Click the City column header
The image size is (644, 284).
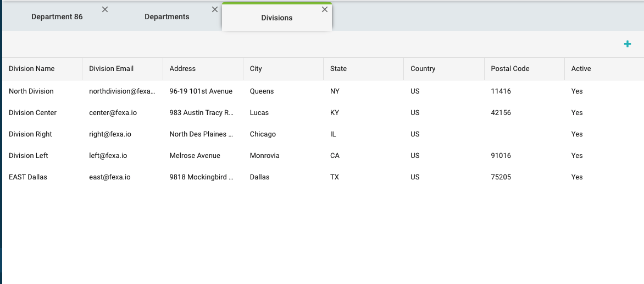(256, 69)
